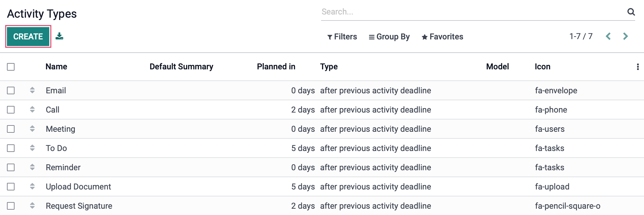Click the Type value in Request Signature row
This screenshot has height=215, width=644.
click(376, 206)
